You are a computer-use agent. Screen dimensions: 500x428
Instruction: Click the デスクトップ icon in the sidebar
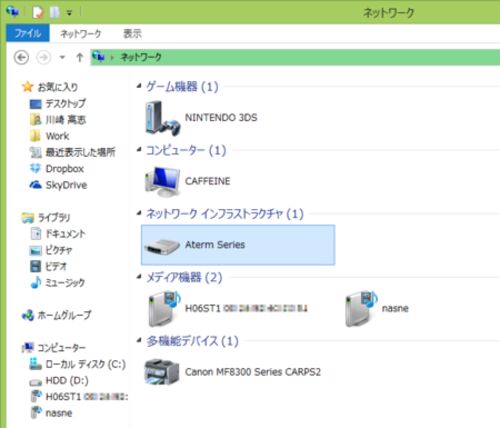[x=35, y=104]
